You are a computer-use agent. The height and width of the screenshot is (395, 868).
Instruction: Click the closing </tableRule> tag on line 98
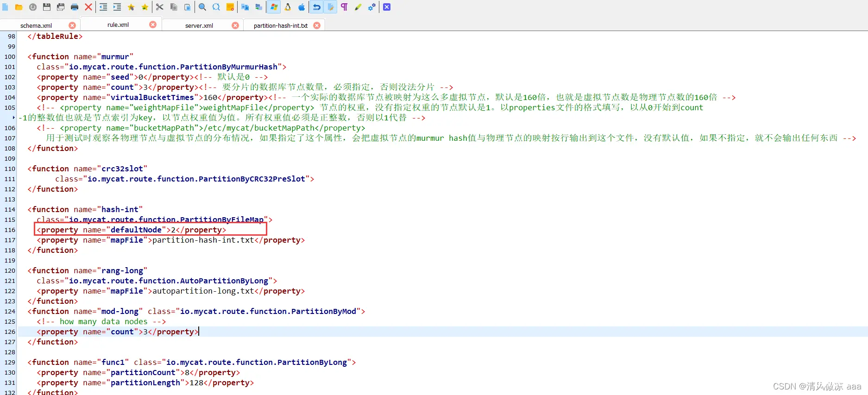tap(55, 36)
